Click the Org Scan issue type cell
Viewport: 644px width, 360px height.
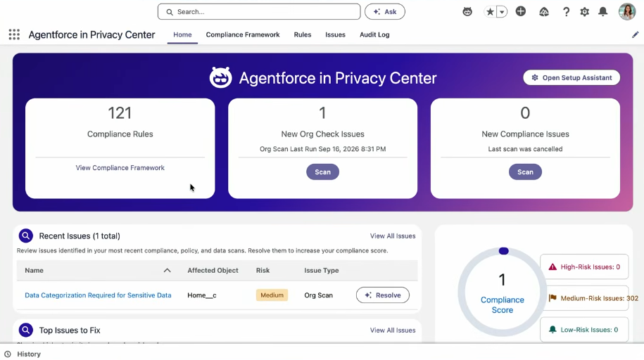pos(318,295)
